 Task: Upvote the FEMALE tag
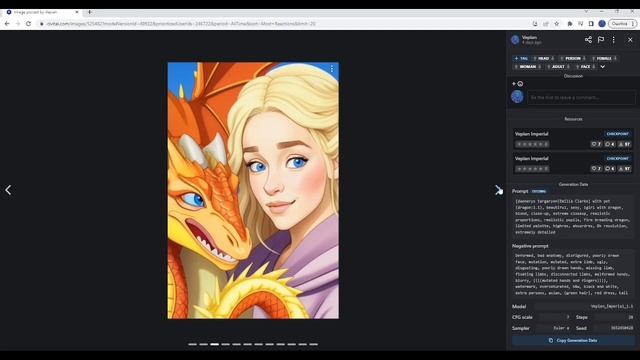(x=593, y=58)
